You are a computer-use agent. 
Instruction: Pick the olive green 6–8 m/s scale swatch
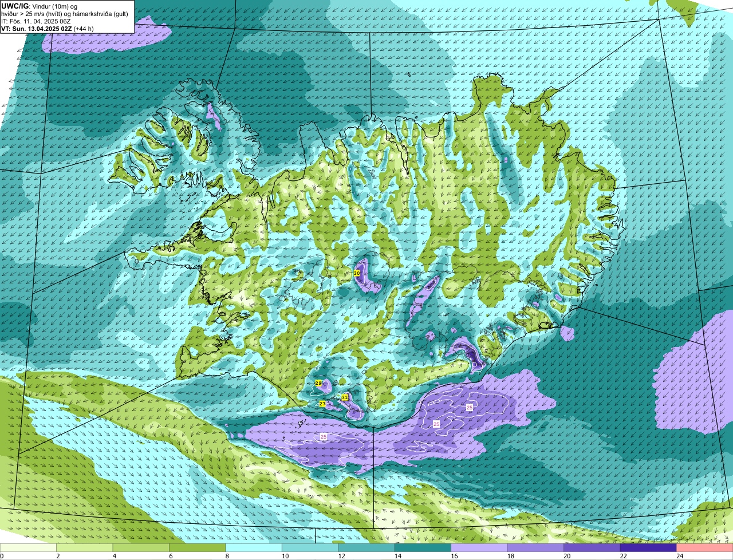click(198, 548)
